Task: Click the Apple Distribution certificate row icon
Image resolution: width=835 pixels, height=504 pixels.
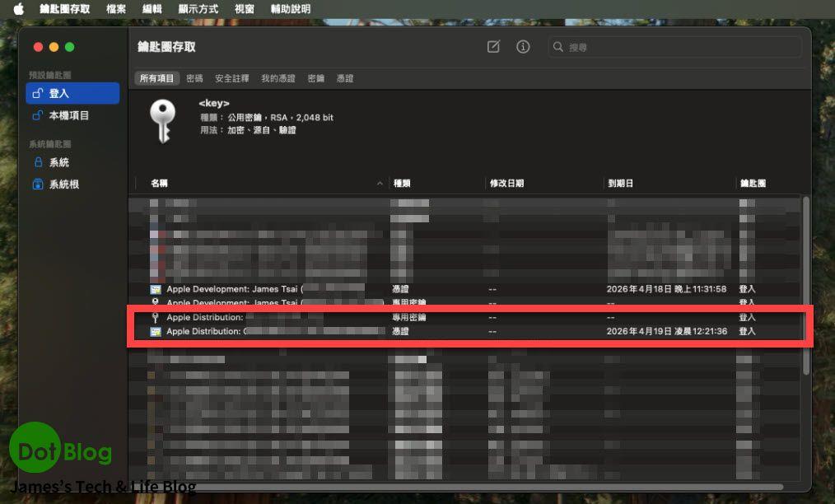Action: (155, 331)
